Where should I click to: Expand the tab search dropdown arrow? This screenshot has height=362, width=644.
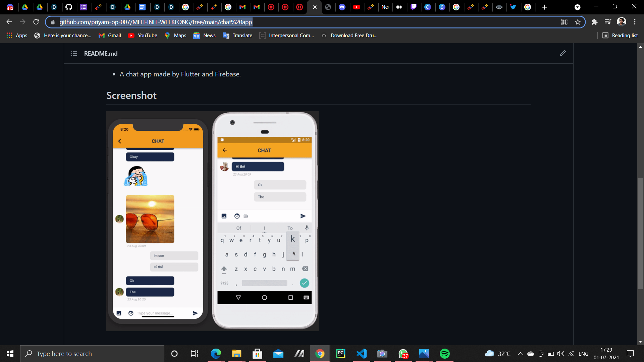tap(577, 7)
